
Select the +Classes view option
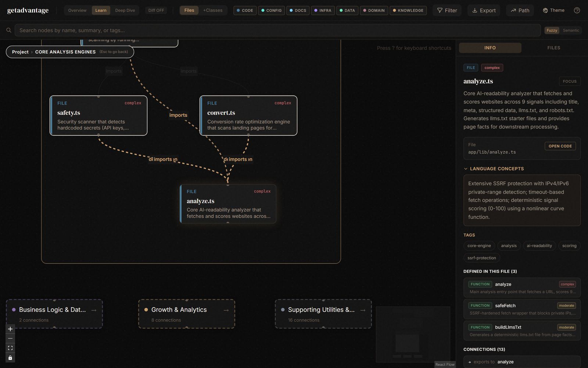213,10
